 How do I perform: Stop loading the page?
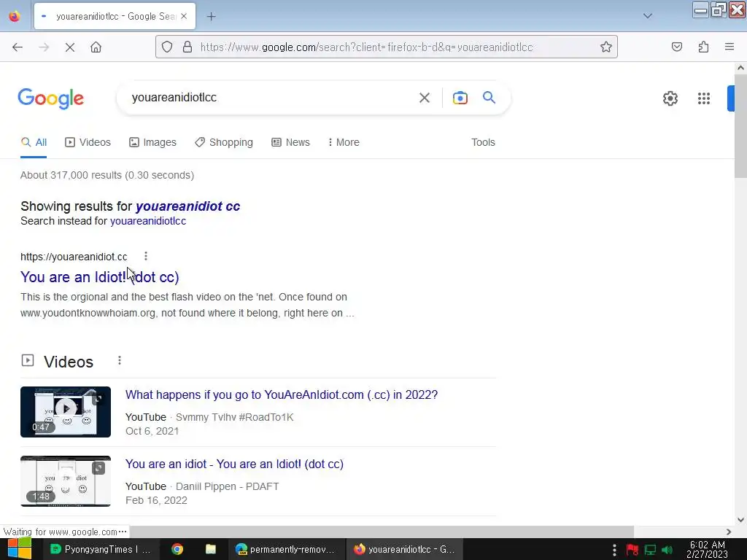point(70,47)
